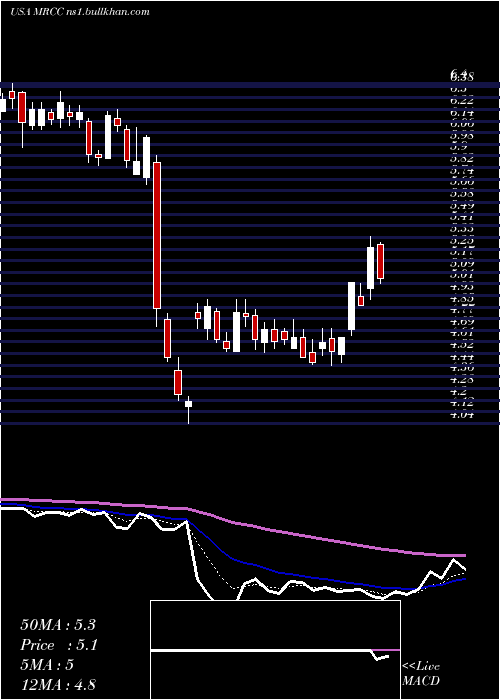This screenshot has height=700, width=500.
Task: Click the 5.09 price axis label
Action: click(462, 264)
